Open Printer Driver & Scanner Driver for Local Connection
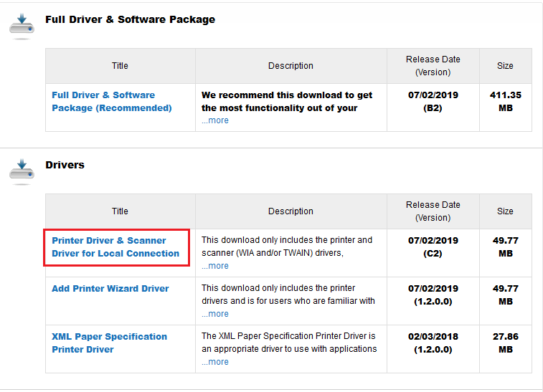The image size is (543, 392). click(115, 247)
